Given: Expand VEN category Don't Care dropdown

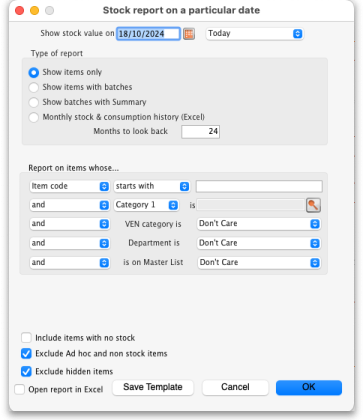Looking at the screenshot, I should [x=259, y=224].
